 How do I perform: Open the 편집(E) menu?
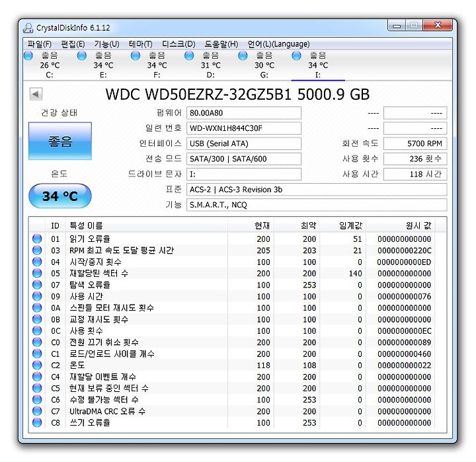73,44
